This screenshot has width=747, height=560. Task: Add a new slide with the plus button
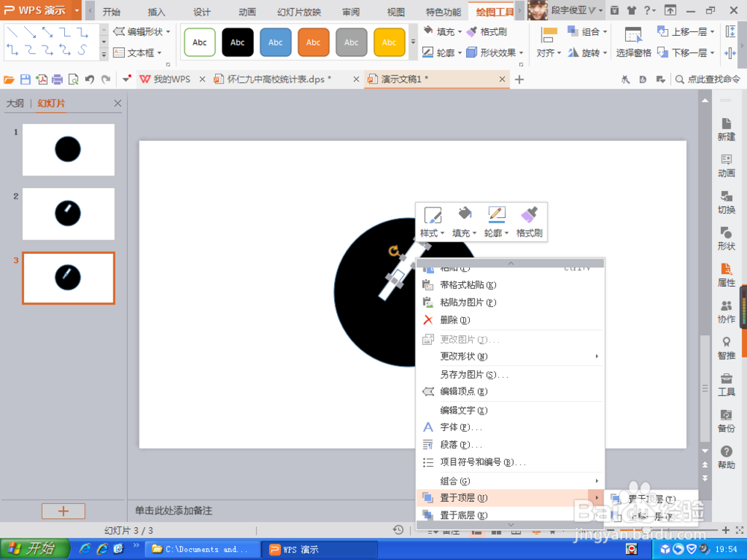(63, 511)
